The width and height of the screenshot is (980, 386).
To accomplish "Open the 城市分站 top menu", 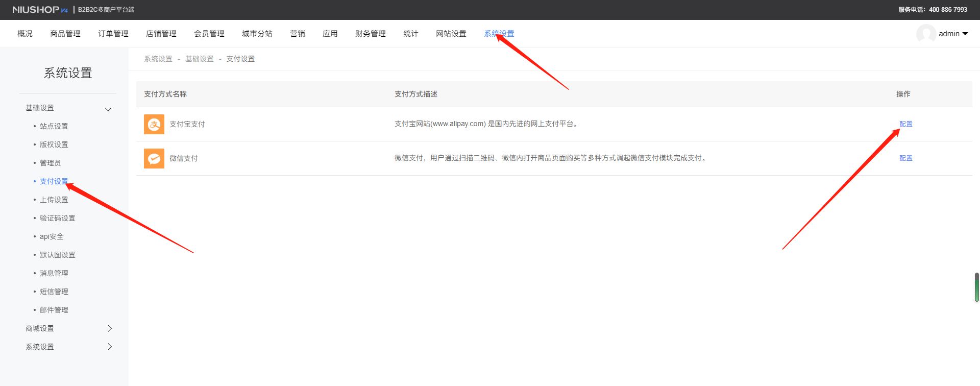I will [x=257, y=34].
